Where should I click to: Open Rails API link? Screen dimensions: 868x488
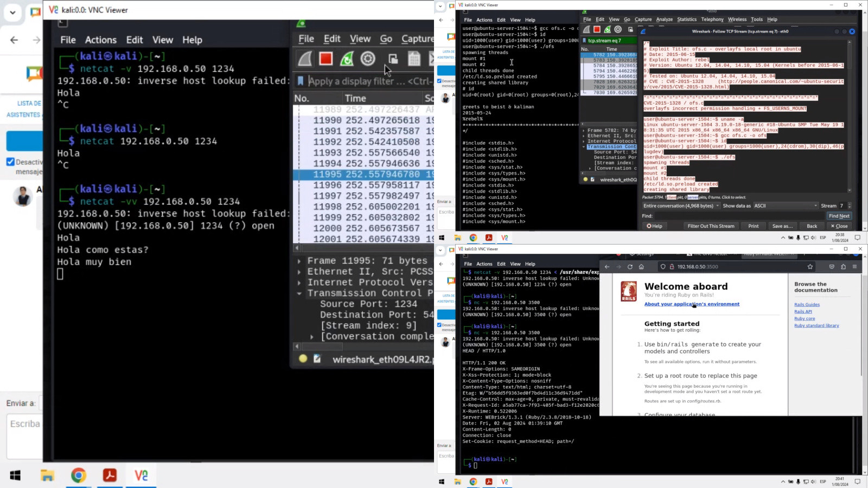coord(803,312)
